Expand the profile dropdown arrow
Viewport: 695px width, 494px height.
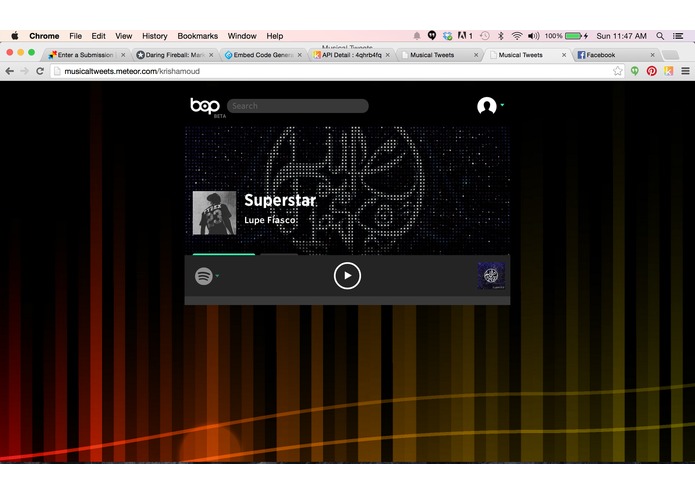coord(502,105)
